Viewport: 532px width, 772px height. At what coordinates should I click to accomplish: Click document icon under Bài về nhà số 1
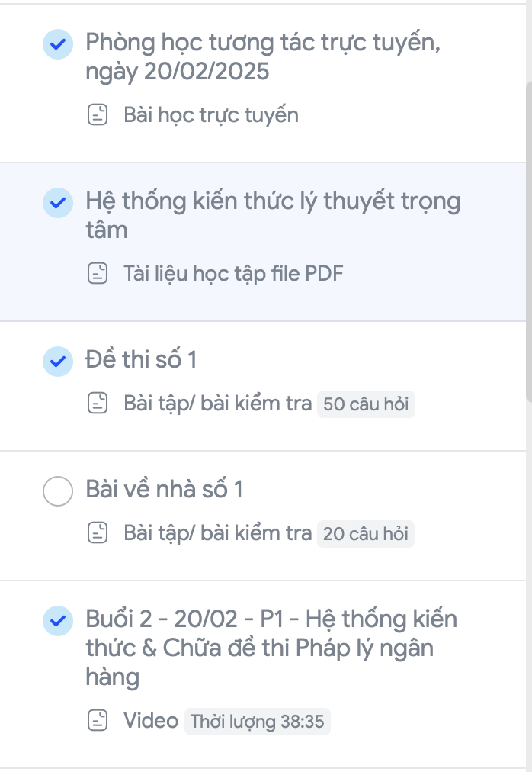[x=98, y=532]
